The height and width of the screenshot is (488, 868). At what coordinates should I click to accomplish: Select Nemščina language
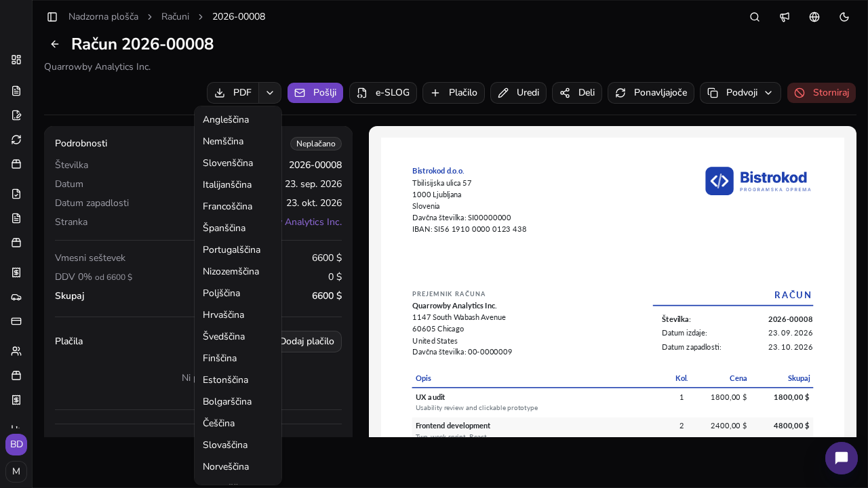[x=238, y=142]
